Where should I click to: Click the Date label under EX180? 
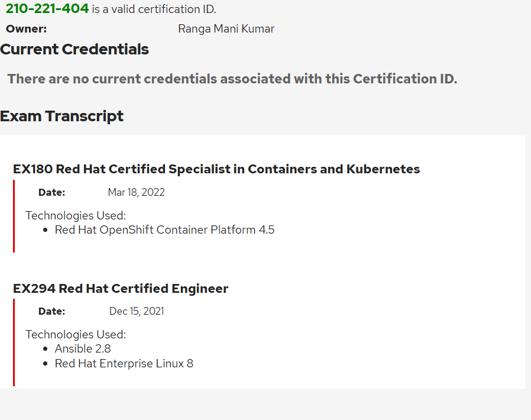(x=52, y=192)
